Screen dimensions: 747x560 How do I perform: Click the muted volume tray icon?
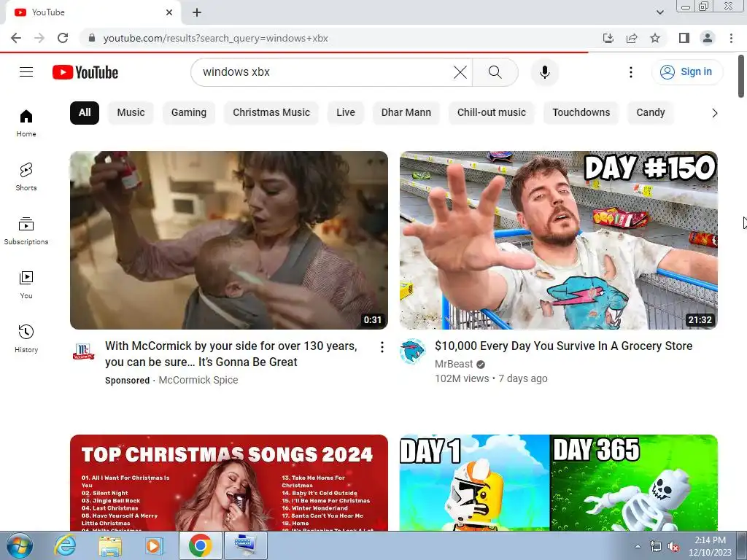coord(673,547)
